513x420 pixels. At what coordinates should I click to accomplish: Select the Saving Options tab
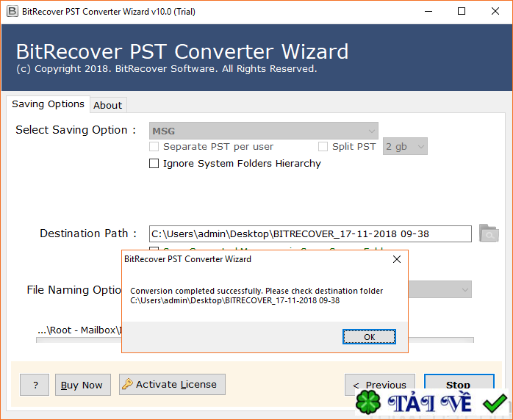click(x=48, y=104)
